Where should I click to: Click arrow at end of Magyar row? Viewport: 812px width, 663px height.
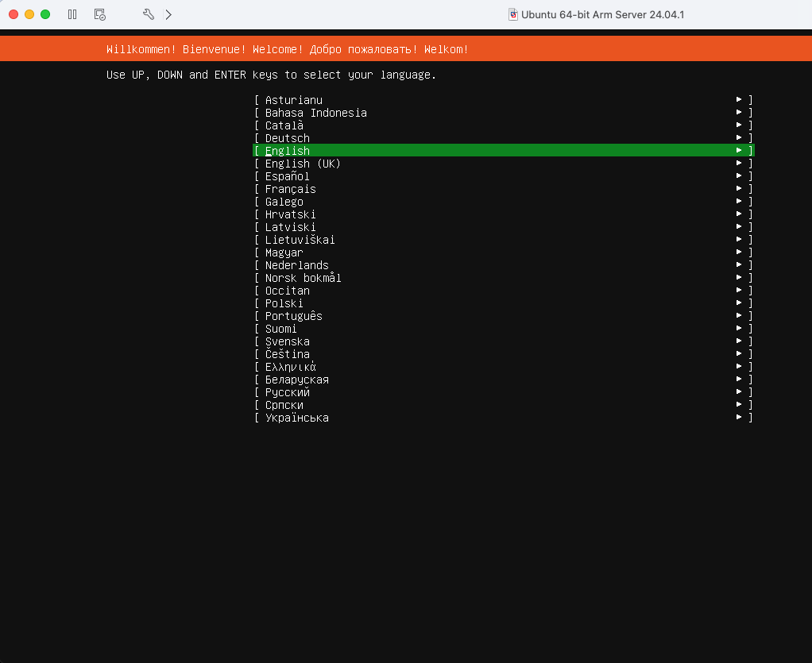(739, 252)
